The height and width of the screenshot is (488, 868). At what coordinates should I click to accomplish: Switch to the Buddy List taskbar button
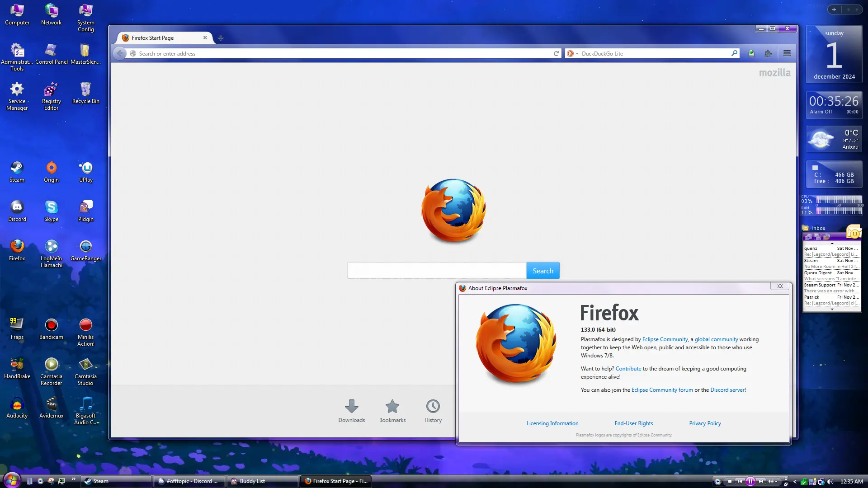[x=262, y=481]
